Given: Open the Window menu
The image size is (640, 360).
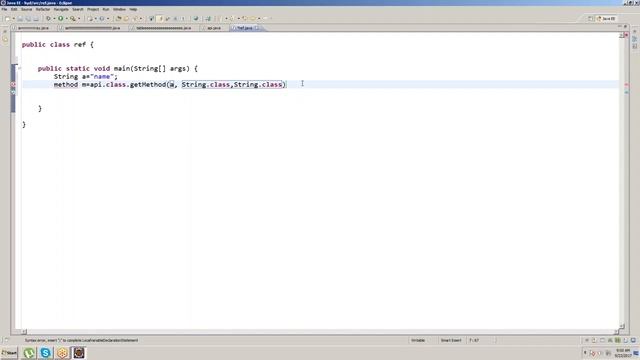Looking at the screenshot, I should (x=119, y=9).
